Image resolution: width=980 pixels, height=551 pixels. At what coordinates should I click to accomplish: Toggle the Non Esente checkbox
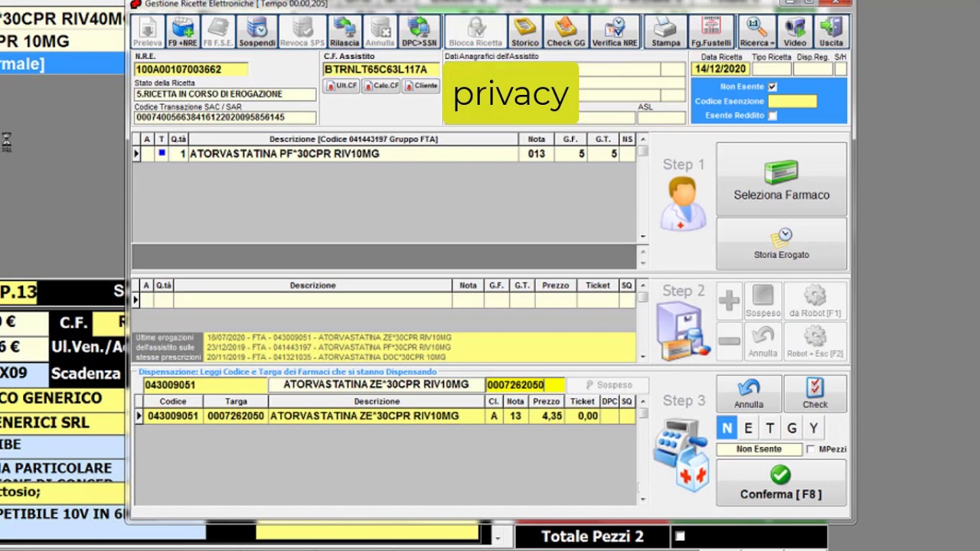tap(773, 87)
